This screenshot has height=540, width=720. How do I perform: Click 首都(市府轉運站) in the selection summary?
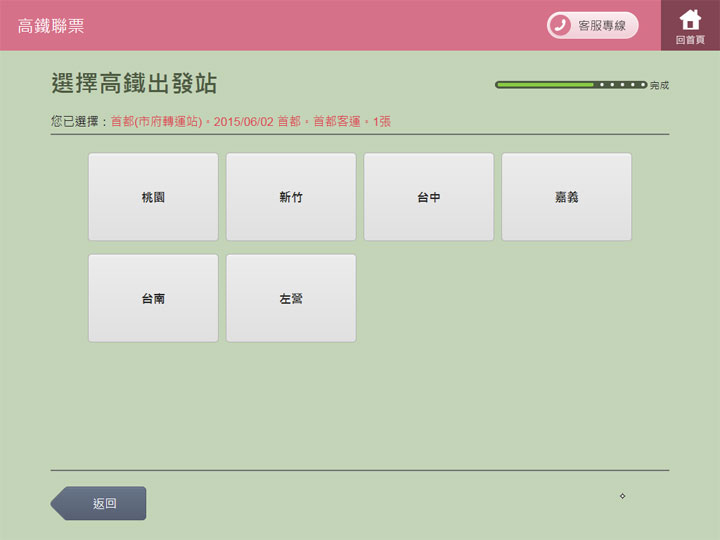(x=156, y=121)
